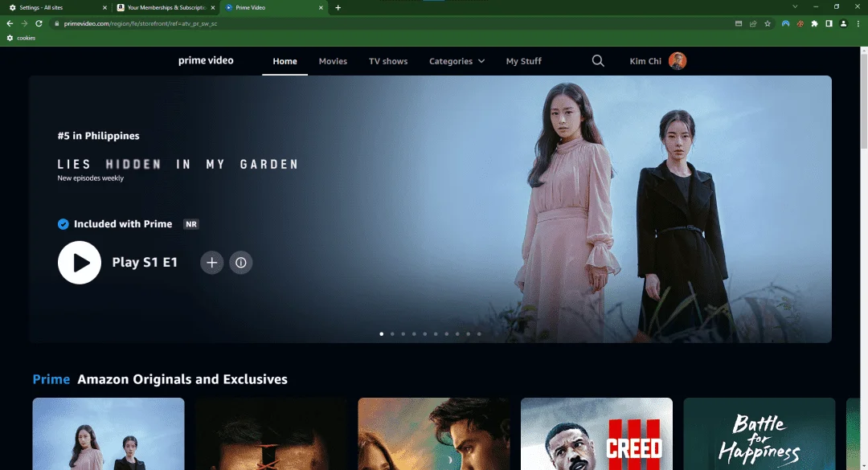The image size is (868, 470).
Task: Open the Movies navigation item
Action: pyautogui.click(x=333, y=61)
